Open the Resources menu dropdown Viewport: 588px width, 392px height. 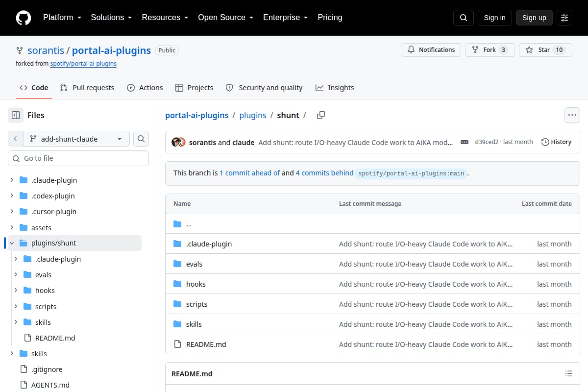165,17
